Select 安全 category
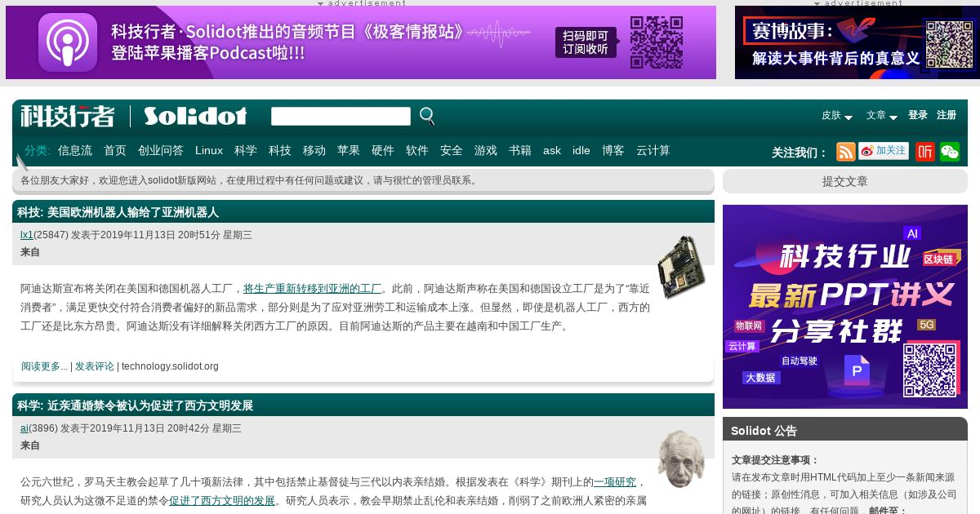Viewport: 980px width, 514px height. point(452,151)
